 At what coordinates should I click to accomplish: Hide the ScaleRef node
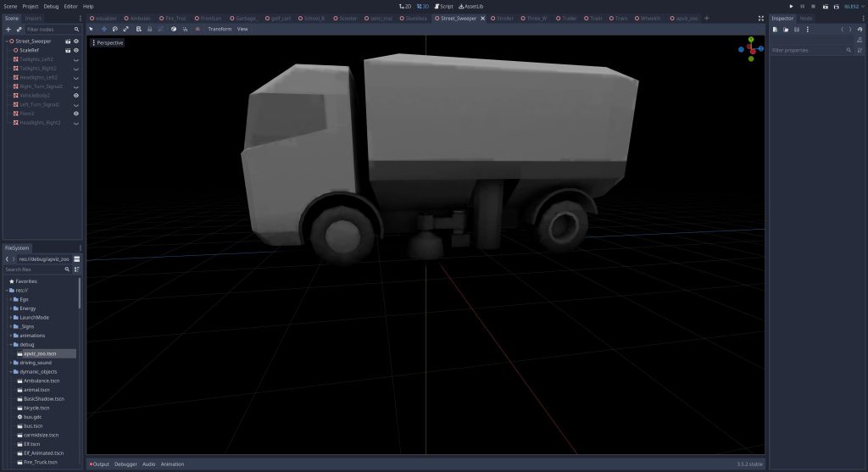pyautogui.click(x=76, y=50)
